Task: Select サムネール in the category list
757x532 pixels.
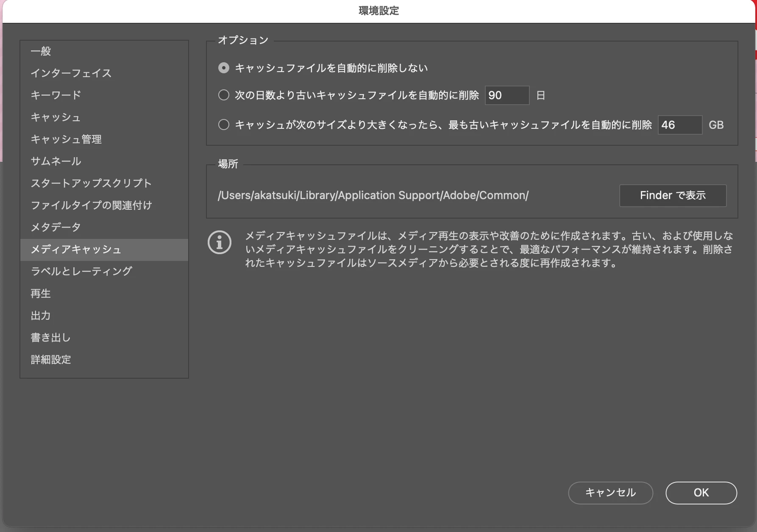Action: click(x=104, y=161)
